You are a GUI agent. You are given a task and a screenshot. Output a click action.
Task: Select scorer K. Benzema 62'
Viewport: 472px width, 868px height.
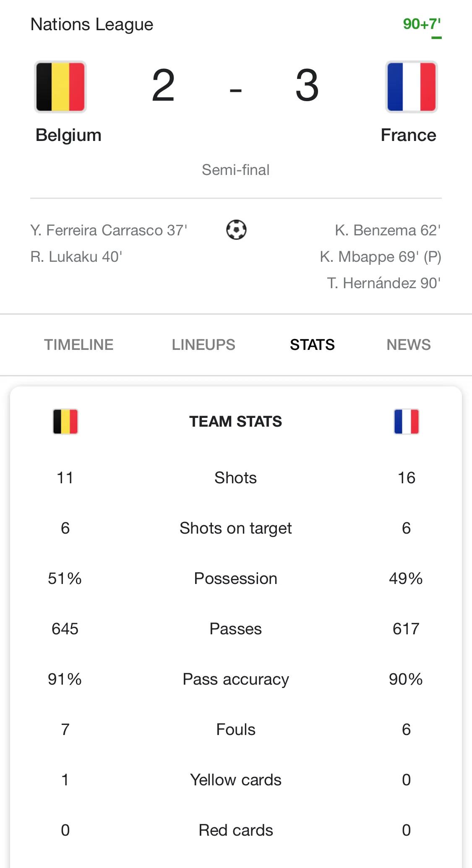point(388,230)
